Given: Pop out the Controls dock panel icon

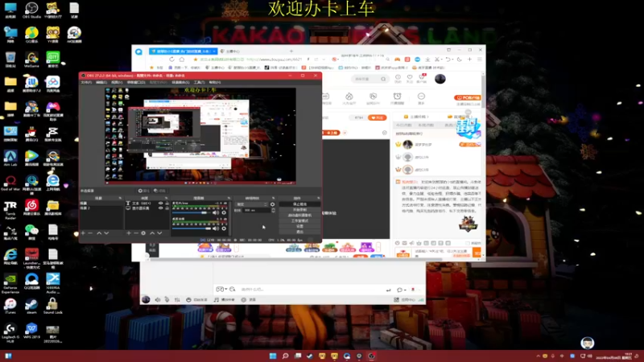Looking at the screenshot, I should coord(318,198).
